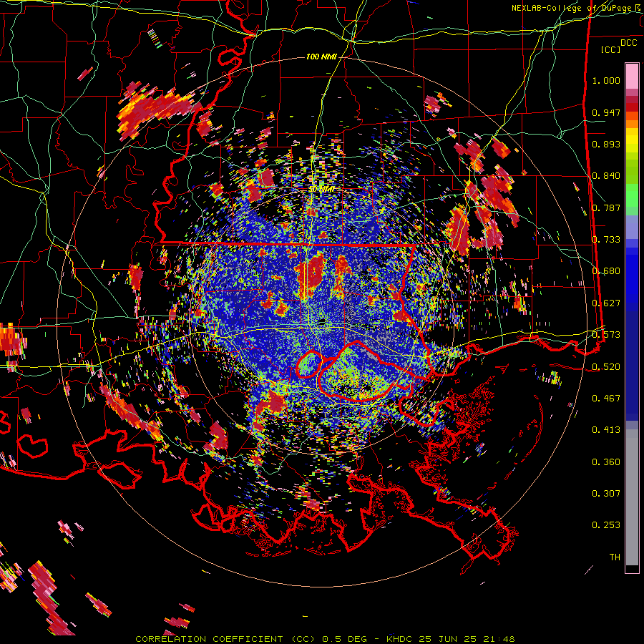The width and height of the screenshot is (644, 644).
Task: Click the 25 JUN 25 date text
Action: pos(448,639)
